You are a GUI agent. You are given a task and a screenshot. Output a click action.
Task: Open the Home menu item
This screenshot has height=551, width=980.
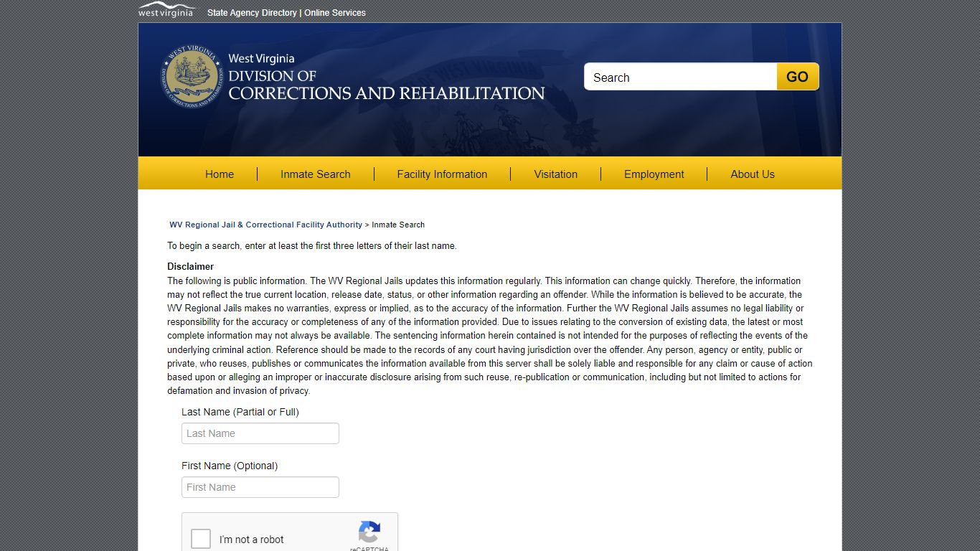[220, 174]
